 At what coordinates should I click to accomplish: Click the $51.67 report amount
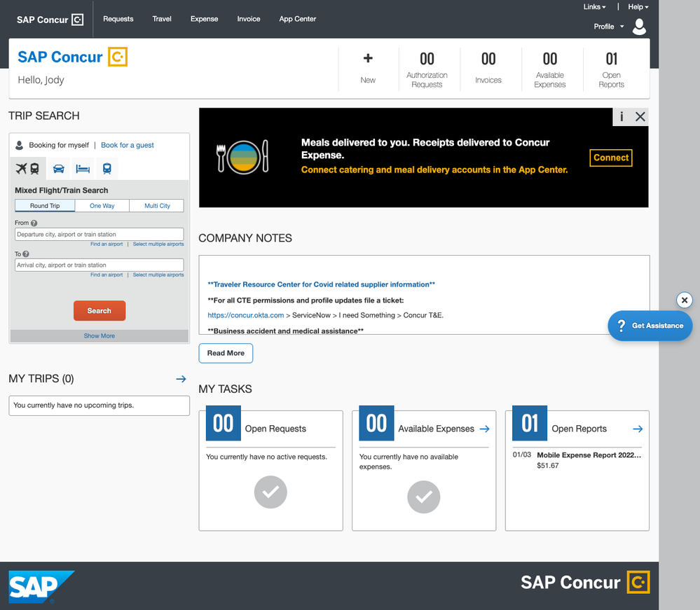(548, 466)
